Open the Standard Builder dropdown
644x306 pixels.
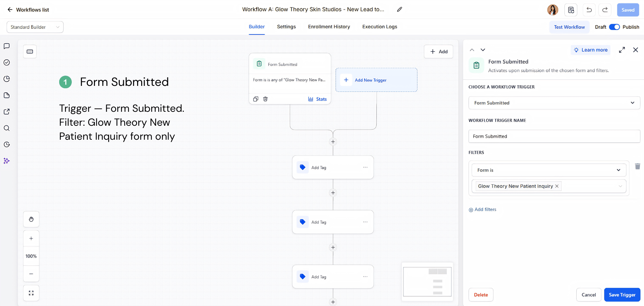(35, 27)
